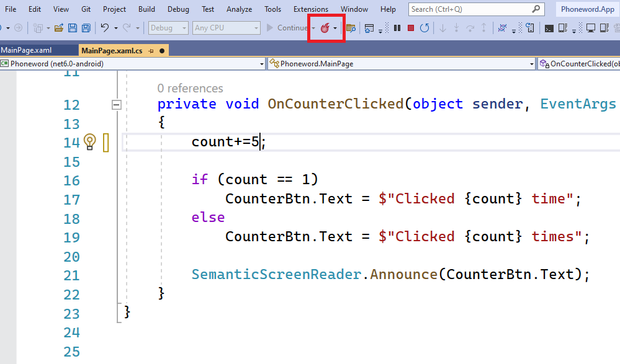The width and height of the screenshot is (620, 364).
Task: Click the desktop monitor icon
Action: click(x=591, y=28)
